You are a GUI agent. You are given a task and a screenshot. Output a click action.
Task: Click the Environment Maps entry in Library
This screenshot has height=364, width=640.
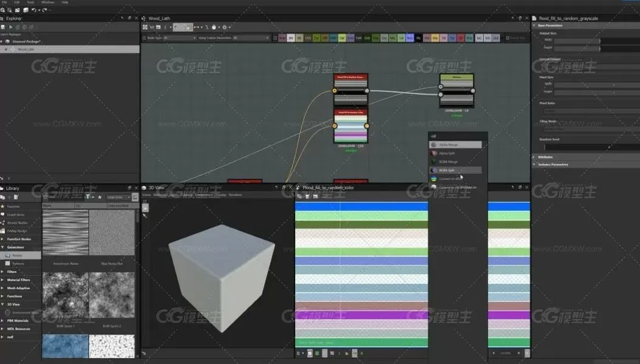(22, 312)
